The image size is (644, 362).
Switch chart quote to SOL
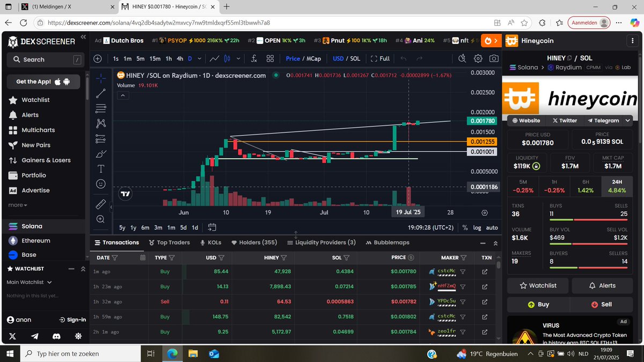click(355, 58)
